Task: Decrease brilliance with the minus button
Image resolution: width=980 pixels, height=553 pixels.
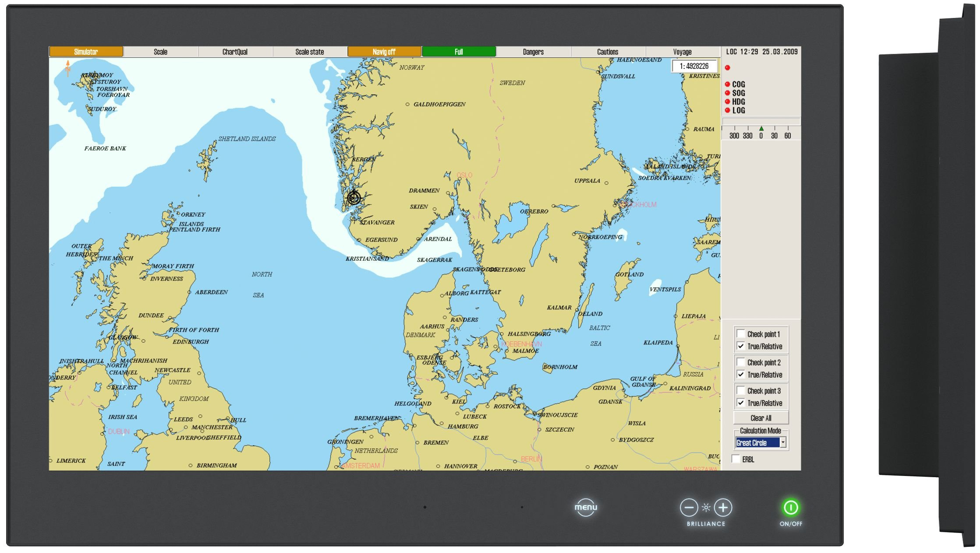Action: 689,508
